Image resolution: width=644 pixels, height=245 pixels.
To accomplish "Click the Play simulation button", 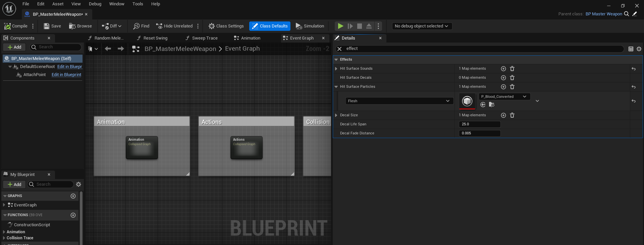I will point(340,26).
